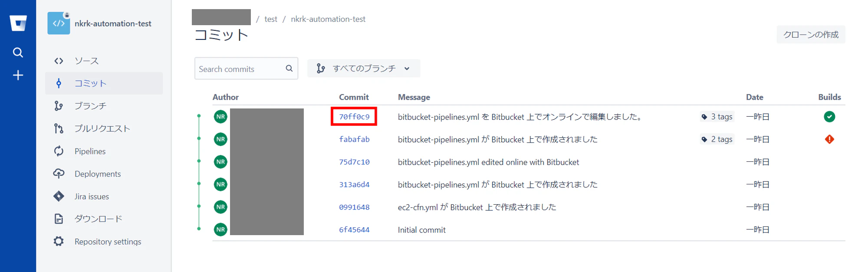
Task: Open the global search magnifier icon
Action: [18, 52]
